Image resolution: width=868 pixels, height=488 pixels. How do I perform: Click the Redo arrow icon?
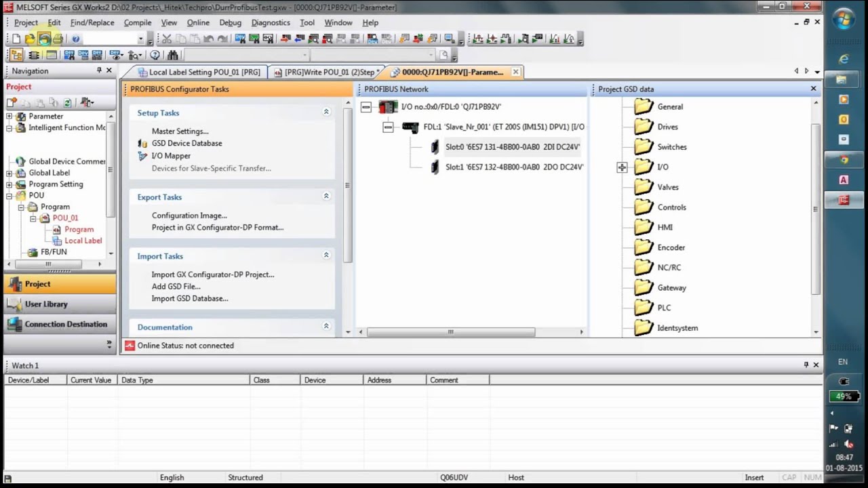(x=222, y=39)
